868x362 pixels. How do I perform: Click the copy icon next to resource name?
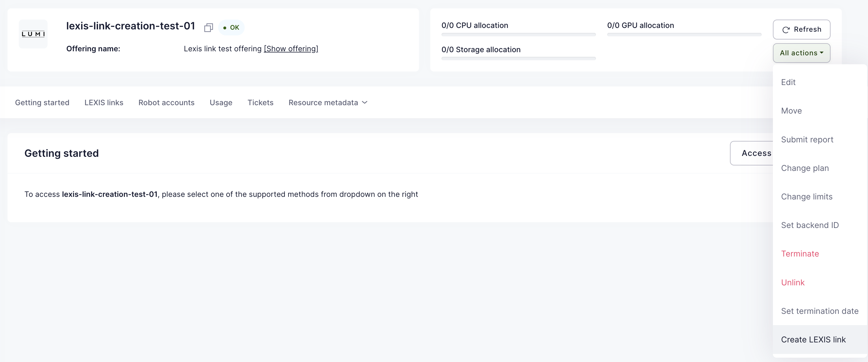pos(208,28)
